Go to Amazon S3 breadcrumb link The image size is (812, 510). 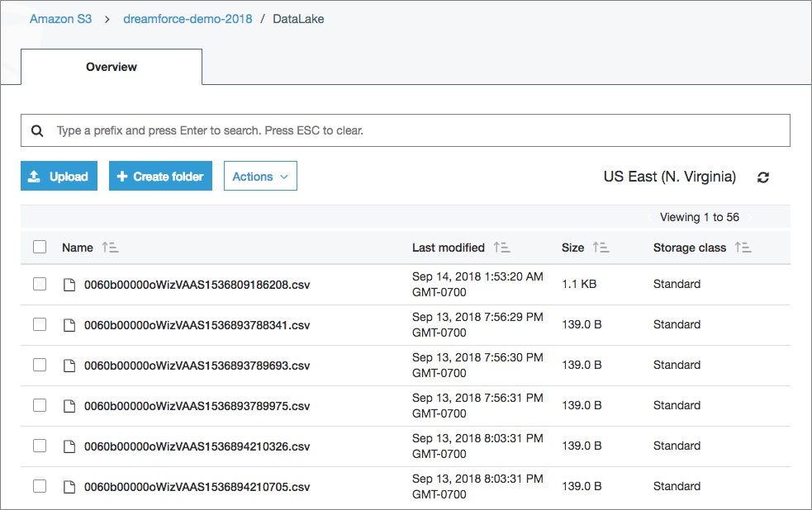60,18
